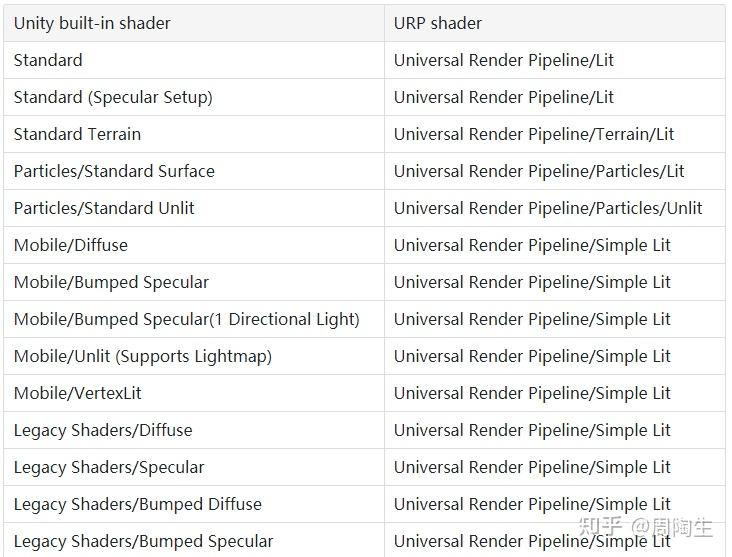Click the "Legacy Shaders/Specular" cell
This screenshot has height=557, width=732.
pyautogui.click(x=109, y=467)
